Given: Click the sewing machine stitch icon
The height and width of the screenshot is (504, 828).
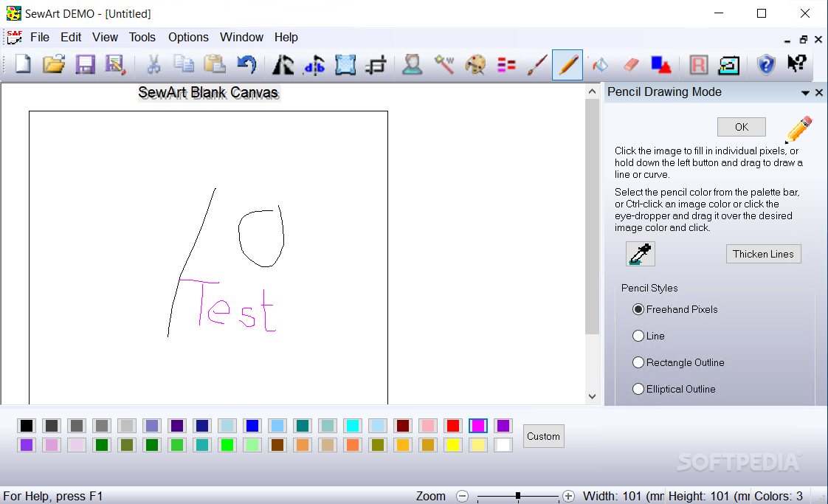Looking at the screenshot, I should [728, 64].
